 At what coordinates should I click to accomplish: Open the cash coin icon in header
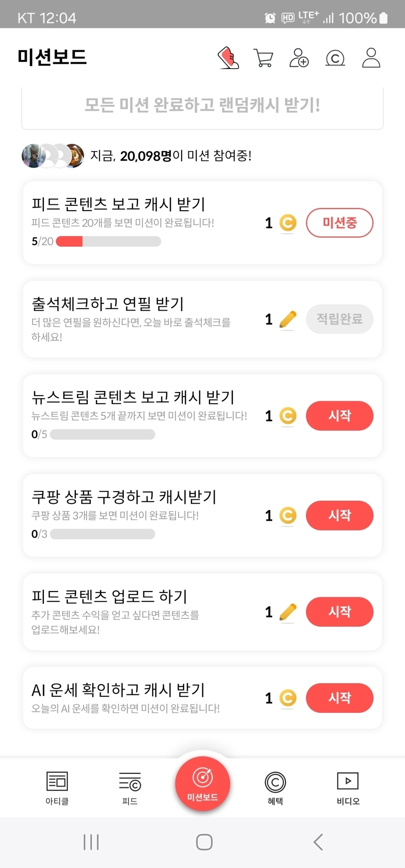(x=335, y=58)
